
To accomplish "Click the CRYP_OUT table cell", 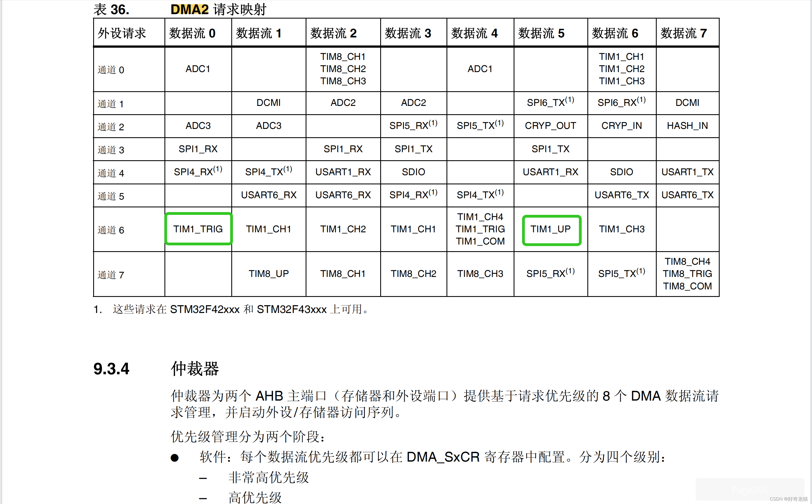I will (x=550, y=126).
